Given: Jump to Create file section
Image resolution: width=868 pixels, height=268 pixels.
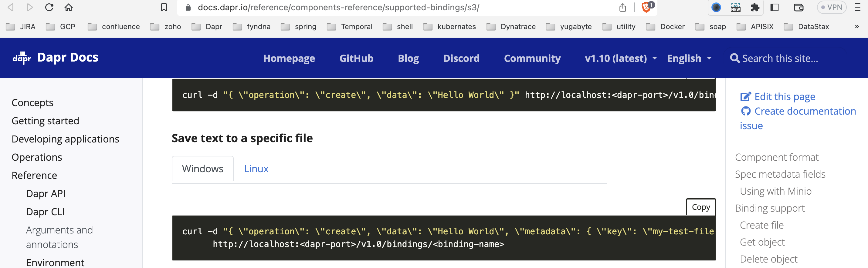Looking at the screenshot, I should coord(761,225).
